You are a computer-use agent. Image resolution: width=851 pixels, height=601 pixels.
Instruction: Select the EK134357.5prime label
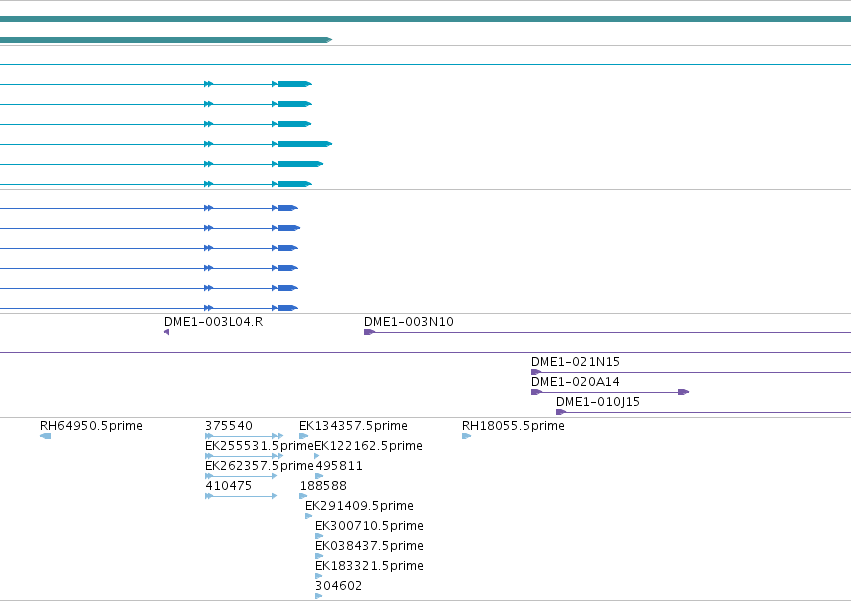click(353, 426)
